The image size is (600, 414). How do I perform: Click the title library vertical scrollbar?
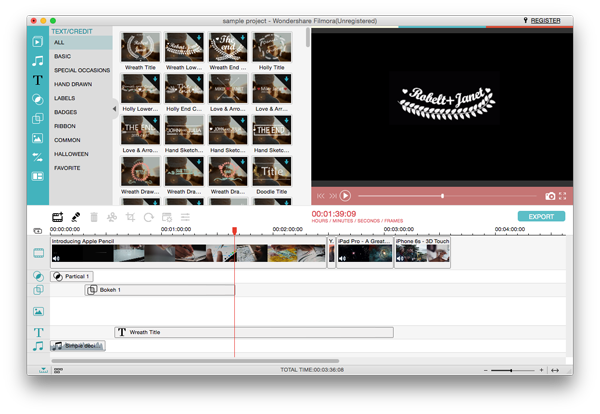coord(308,38)
